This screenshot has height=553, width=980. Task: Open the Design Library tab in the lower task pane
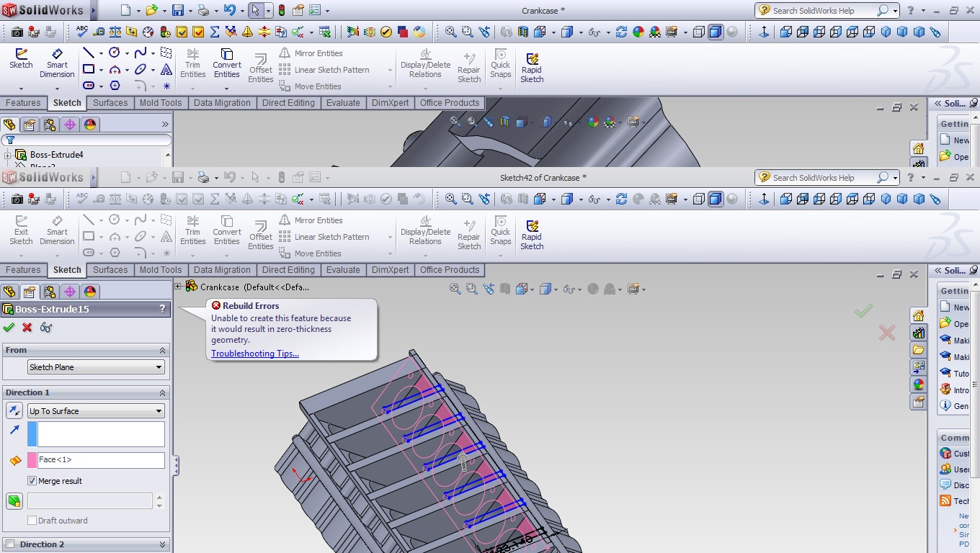tap(918, 333)
